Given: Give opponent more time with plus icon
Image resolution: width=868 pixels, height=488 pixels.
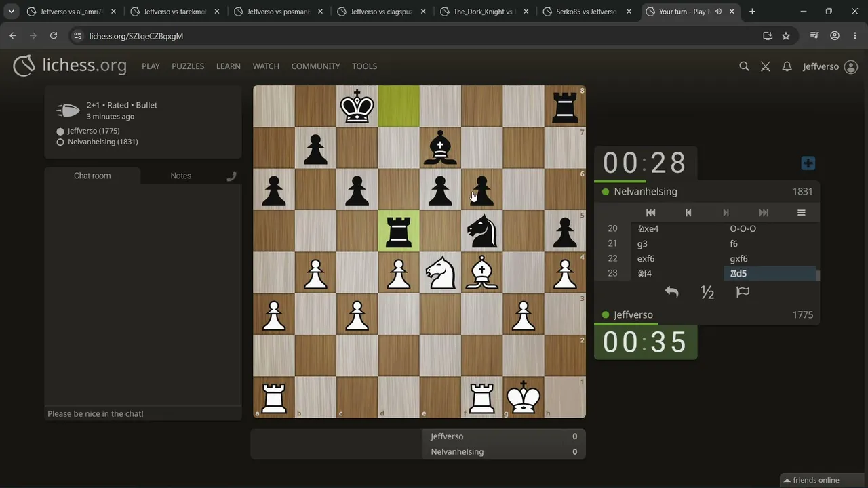Looking at the screenshot, I should point(808,163).
